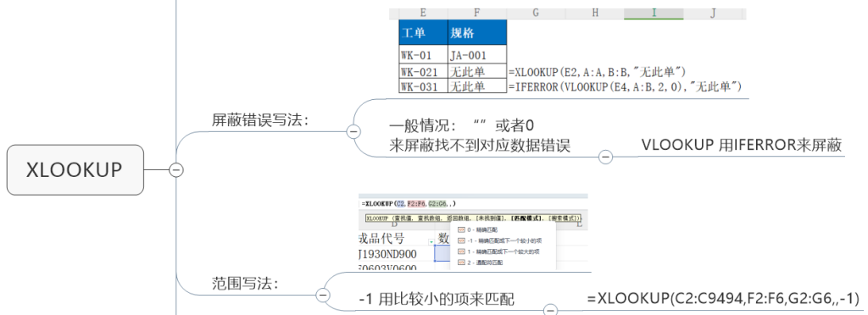Collapse branch after -1 用比较小的项来匹配

coord(549,311)
